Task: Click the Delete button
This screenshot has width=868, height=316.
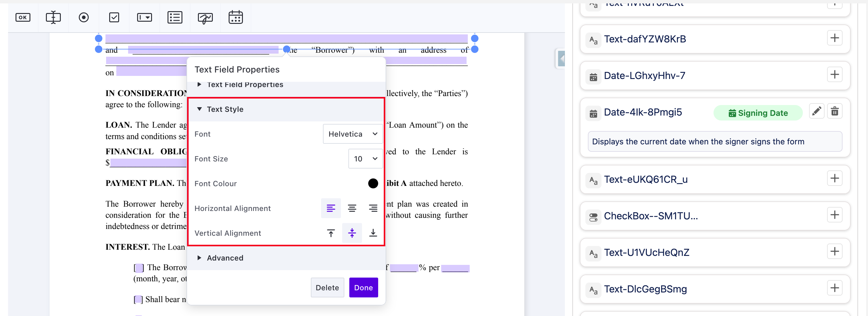Action: 327,287
